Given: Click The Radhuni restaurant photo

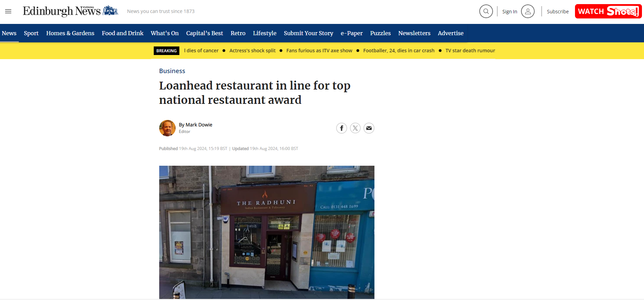Looking at the screenshot, I should [266, 232].
